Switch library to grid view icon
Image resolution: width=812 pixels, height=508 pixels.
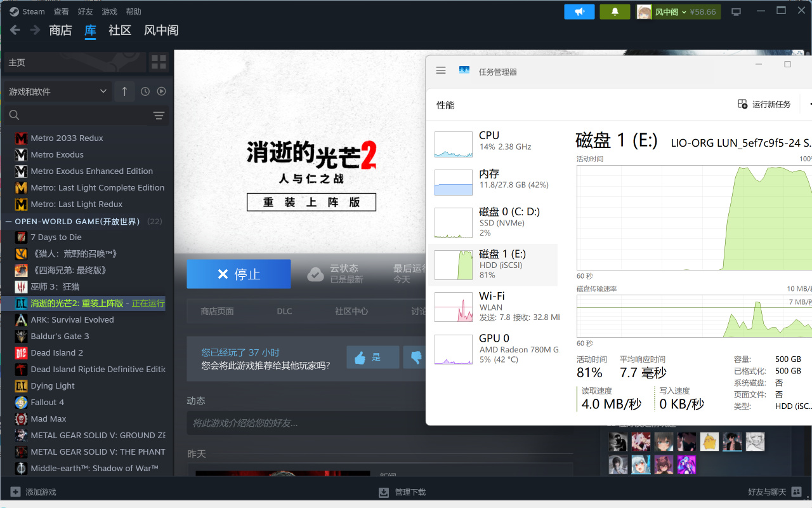(159, 62)
